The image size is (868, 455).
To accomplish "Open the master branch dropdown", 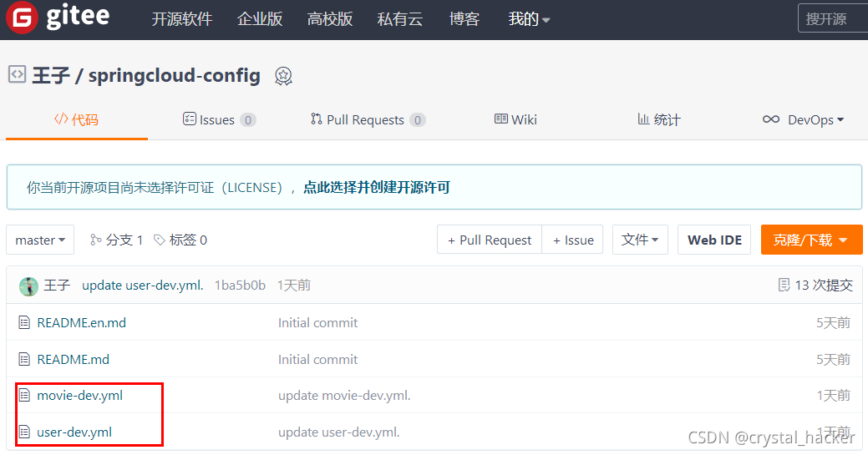I will [40, 240].
